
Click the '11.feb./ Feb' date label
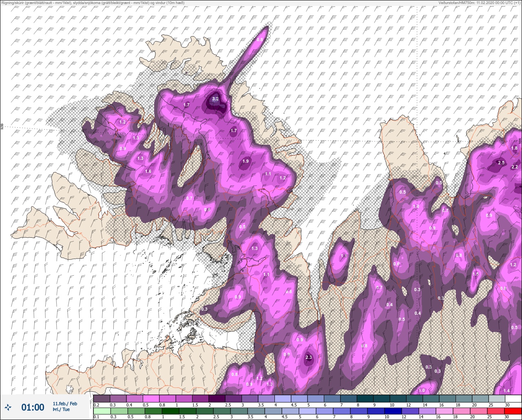coord(65,404)
